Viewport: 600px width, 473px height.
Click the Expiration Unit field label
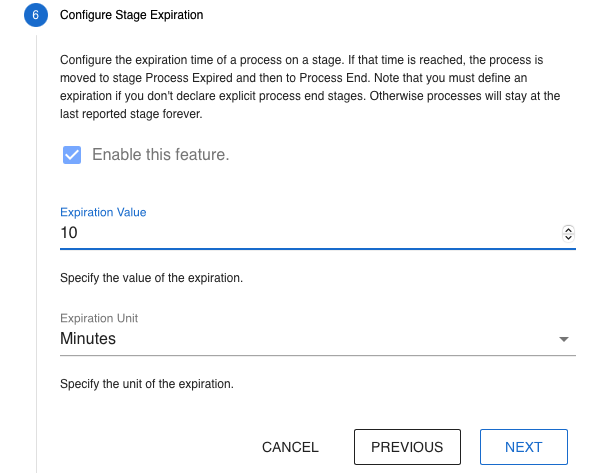[99, 318]
